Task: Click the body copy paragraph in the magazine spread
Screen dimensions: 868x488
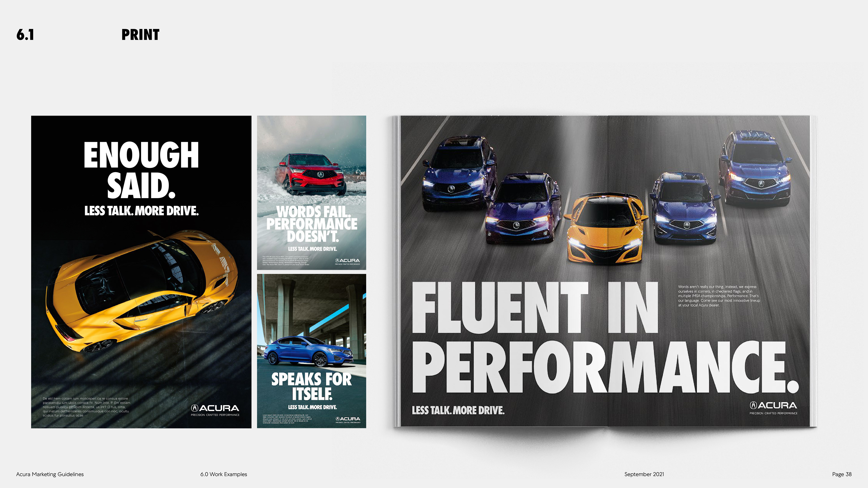Action: 719,296
